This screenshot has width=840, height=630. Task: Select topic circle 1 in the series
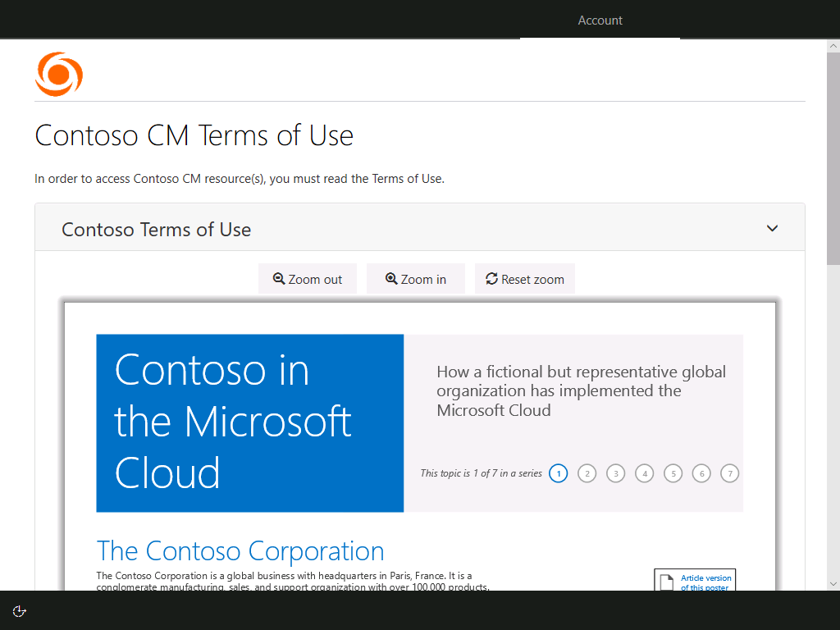pyautogui.click(x=558, y=473)
